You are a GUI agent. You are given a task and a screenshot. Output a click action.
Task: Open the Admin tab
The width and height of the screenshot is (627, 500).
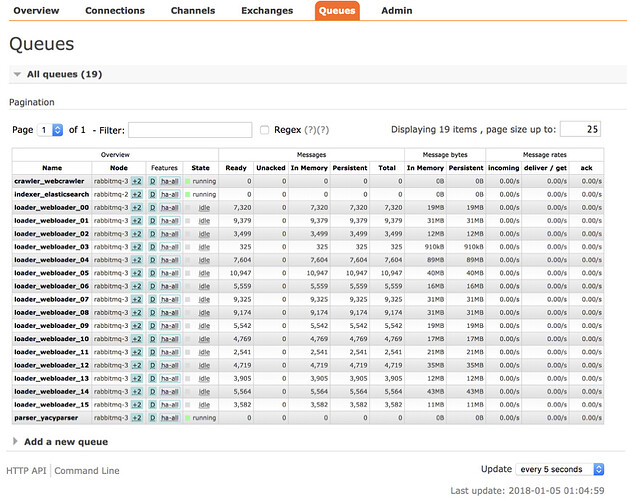tap(397, 10)
